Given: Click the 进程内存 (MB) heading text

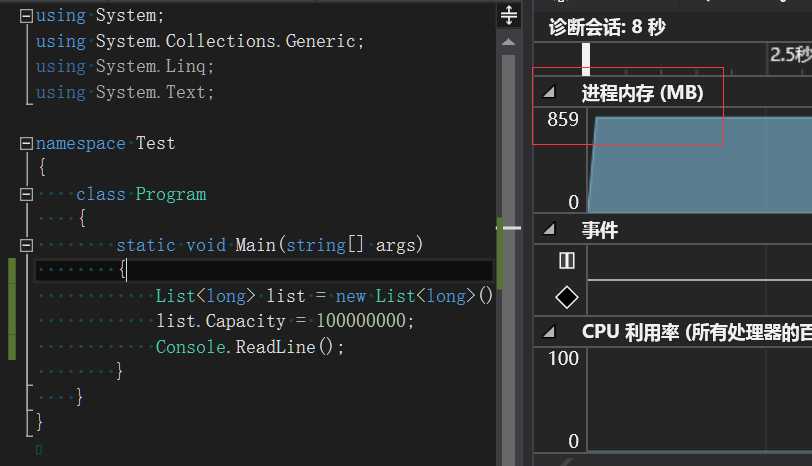Looking at the screenshot, I should click(642, 93).
